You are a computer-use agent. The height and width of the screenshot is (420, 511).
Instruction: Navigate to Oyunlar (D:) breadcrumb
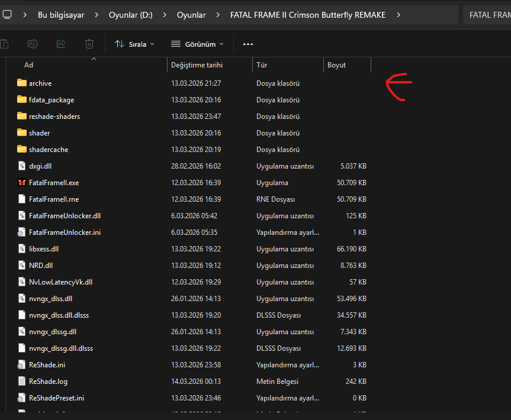tap(131, 15)
